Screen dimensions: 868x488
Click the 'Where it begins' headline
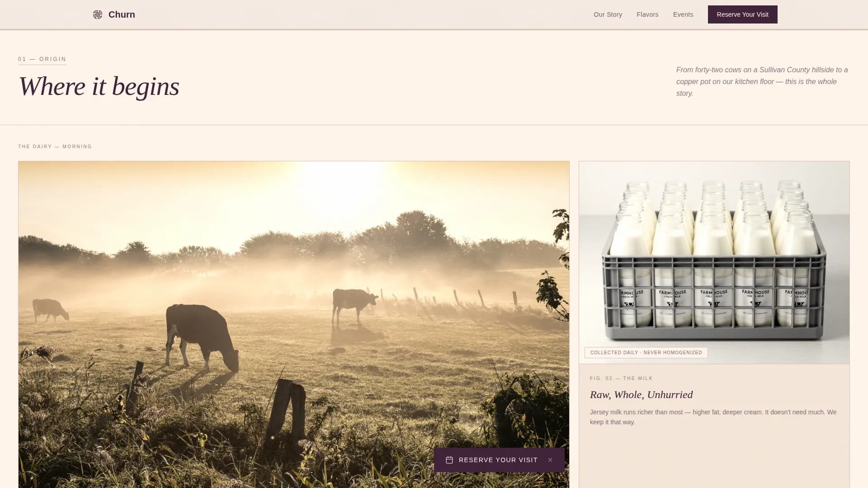point(99,87)
